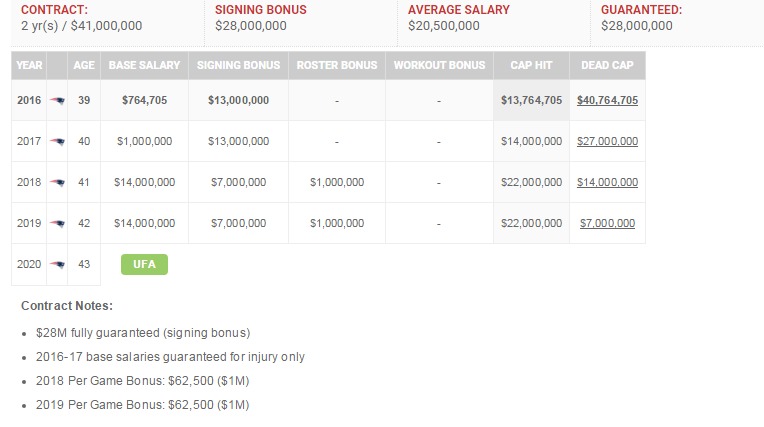The height and width of the screenshot is (427, 764).
Task: Click the WORKOUT BONUS column header
Action: pos(439,66)
